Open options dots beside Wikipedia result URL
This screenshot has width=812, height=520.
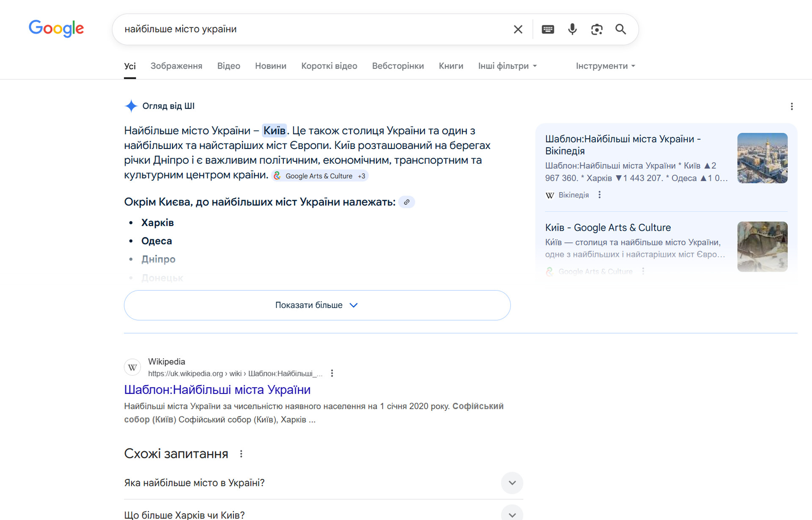(332, 373)
